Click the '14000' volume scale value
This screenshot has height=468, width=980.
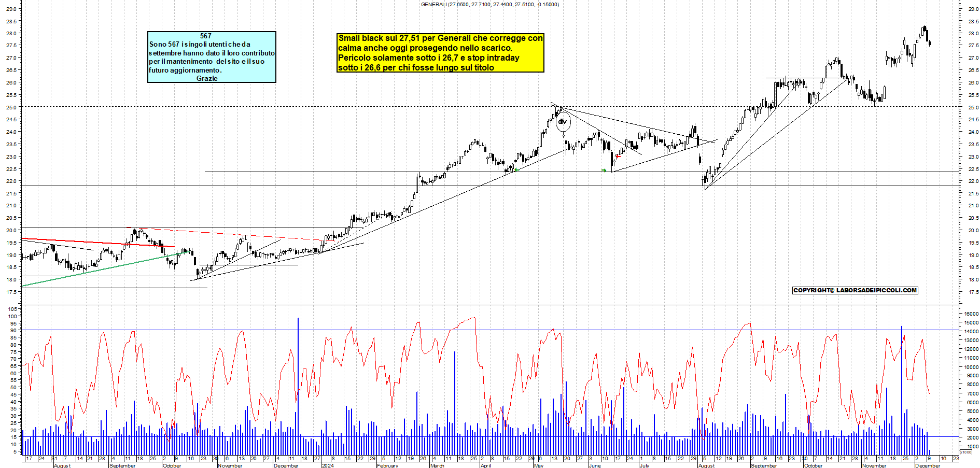[x=971, y=331]
